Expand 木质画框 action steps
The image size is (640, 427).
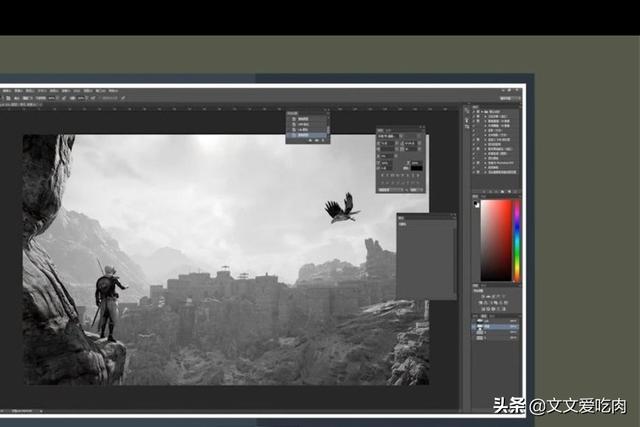pos(485,126)
